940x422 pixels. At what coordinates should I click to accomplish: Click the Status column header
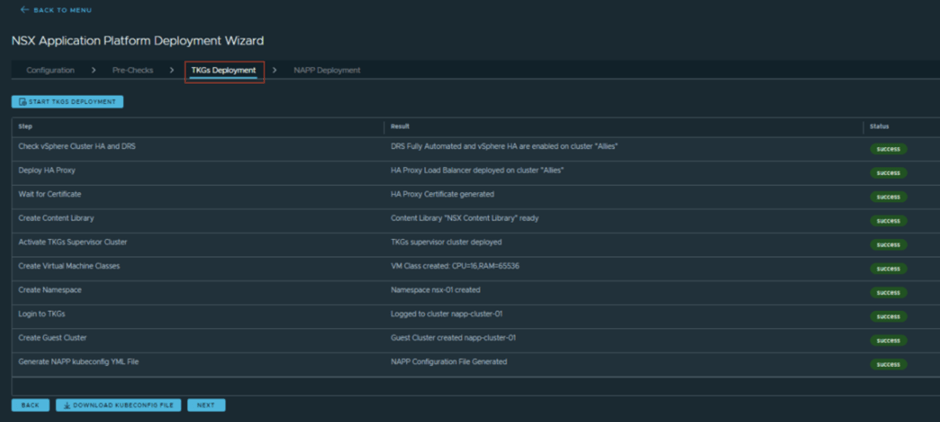click(879, 127)
